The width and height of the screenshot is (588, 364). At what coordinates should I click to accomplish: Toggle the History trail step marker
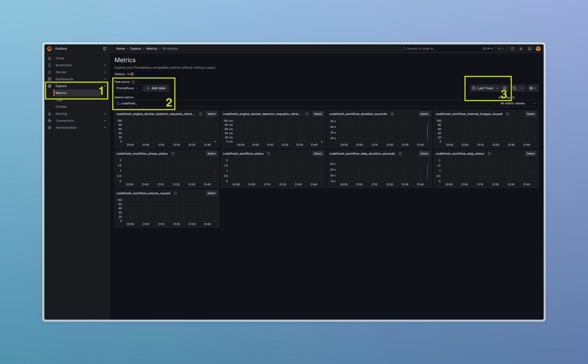point(132,74)
